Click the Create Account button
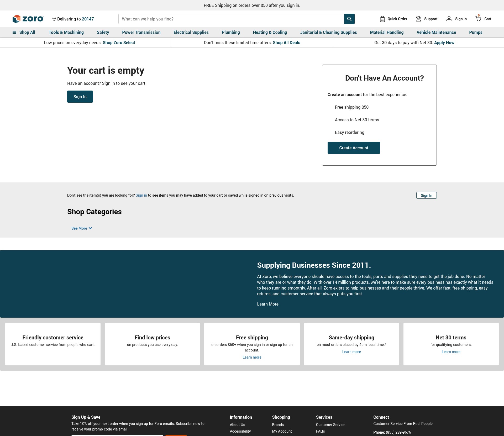504x436 pixels. tap(354, 148)
